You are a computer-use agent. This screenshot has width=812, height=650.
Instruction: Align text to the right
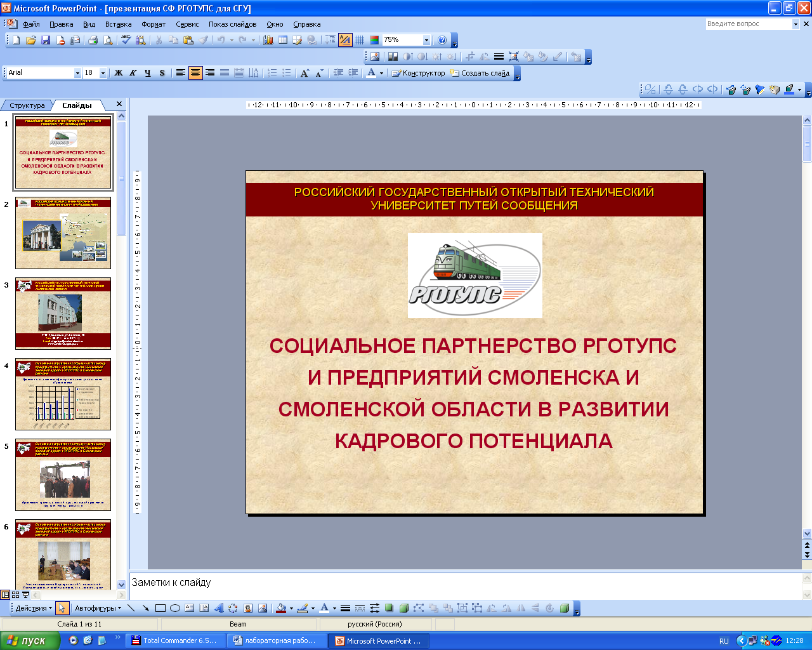pyautogui.click(x=210, y=73)
